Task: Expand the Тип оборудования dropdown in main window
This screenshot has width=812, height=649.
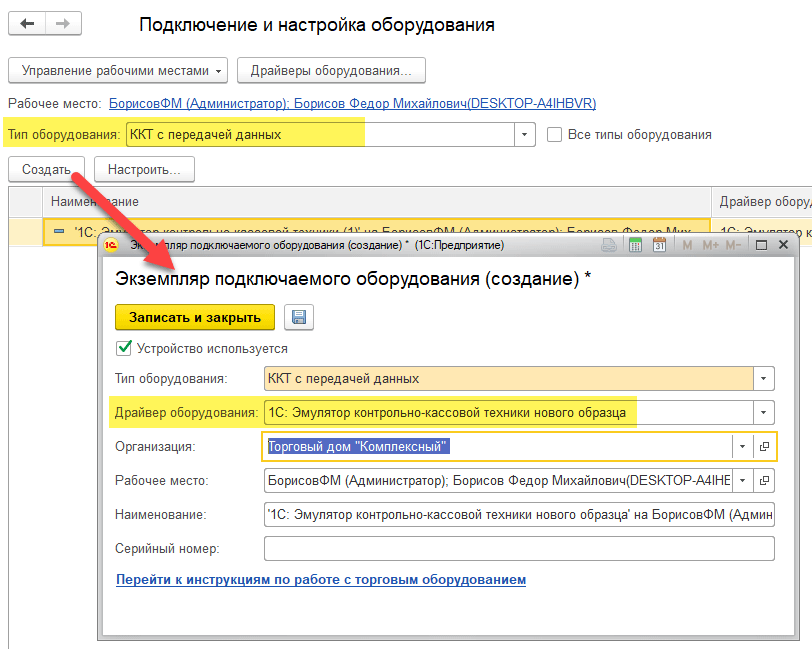Action: 526,135
